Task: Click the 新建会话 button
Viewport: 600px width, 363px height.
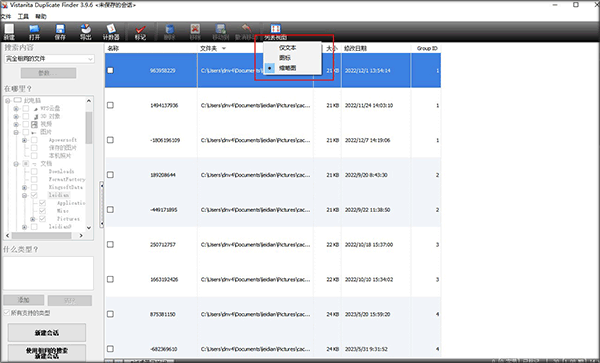Action: pyautogui.click(x=47, y=333)
